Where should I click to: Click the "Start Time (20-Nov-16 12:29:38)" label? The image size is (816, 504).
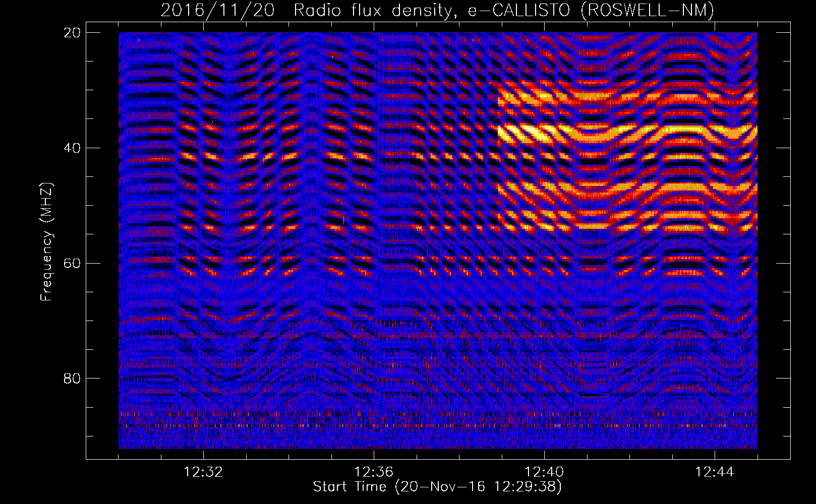coord(437,487)
